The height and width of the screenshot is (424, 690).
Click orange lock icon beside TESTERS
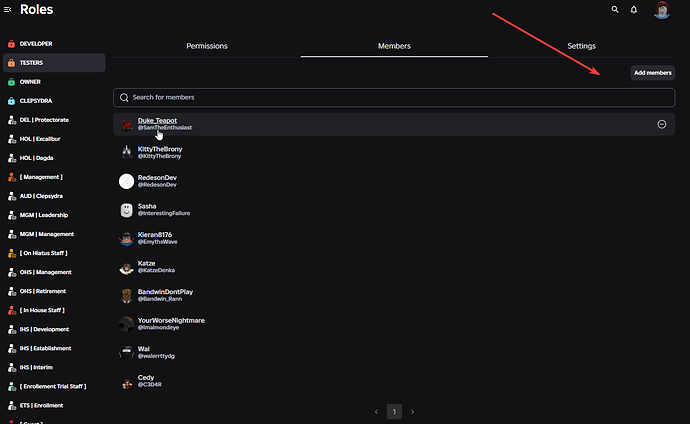click(11, 62)
